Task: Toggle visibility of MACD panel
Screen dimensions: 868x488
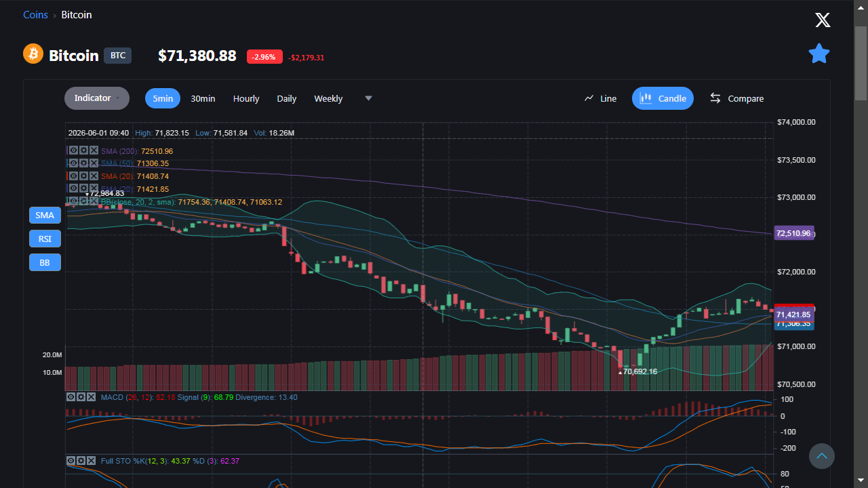Action: 71,397
